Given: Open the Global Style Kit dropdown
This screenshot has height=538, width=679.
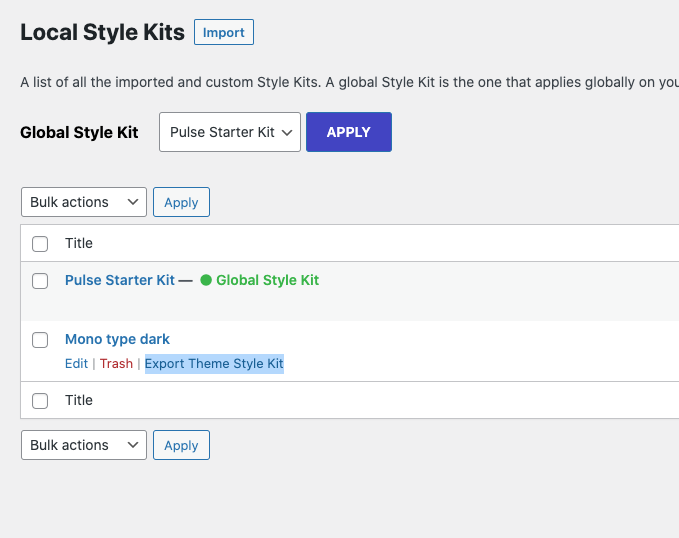Looking at the screenshot, I should 230,132.
